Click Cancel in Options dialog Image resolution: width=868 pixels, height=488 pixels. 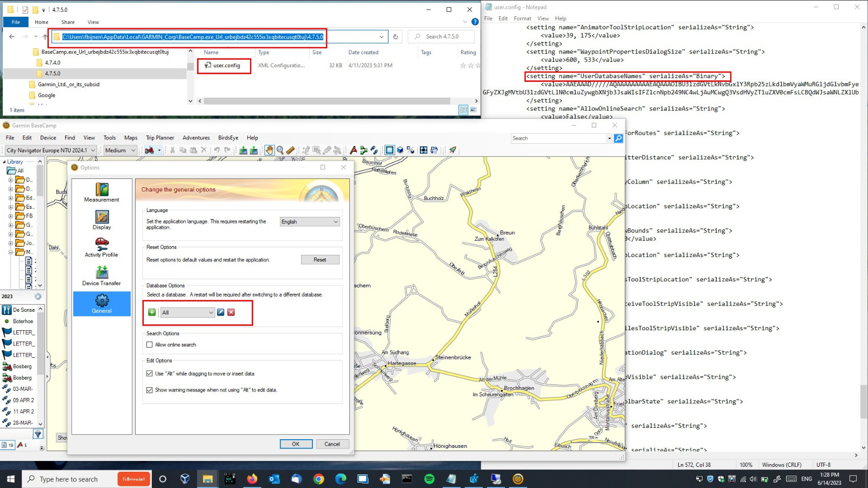pos(332,444)
